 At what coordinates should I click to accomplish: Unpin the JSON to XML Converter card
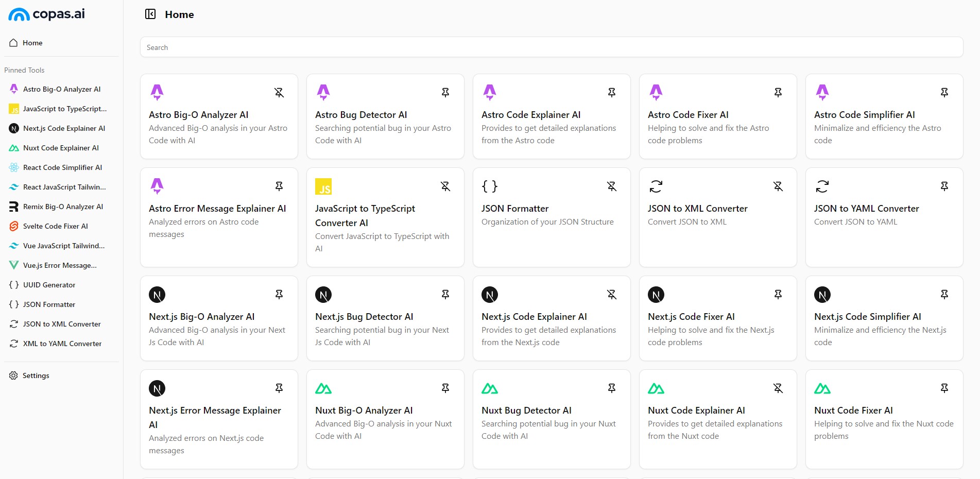[778, 186]
